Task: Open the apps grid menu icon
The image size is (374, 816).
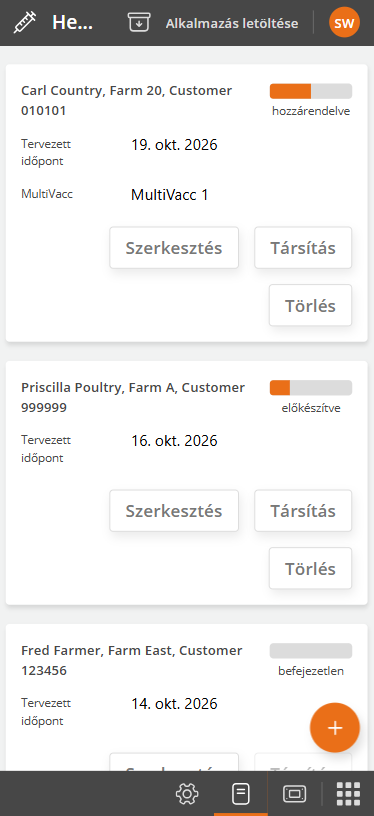Action: tap(349, 794)
